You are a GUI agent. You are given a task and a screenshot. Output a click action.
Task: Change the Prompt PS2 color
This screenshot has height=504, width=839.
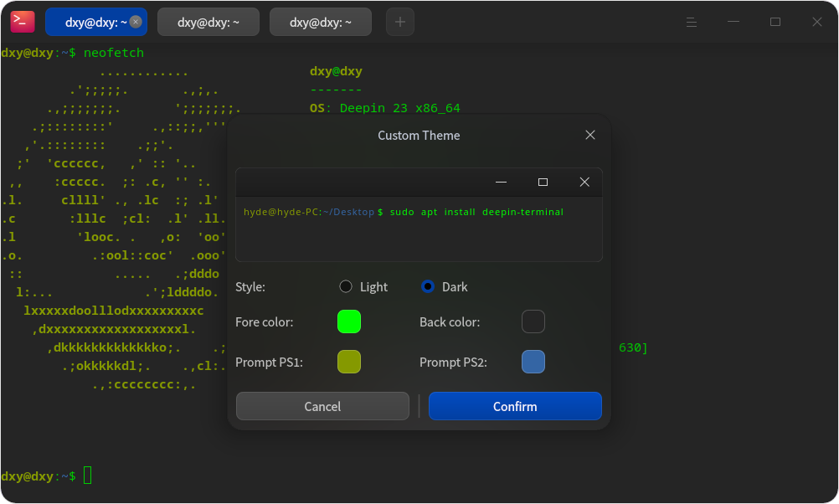point(533,362)
